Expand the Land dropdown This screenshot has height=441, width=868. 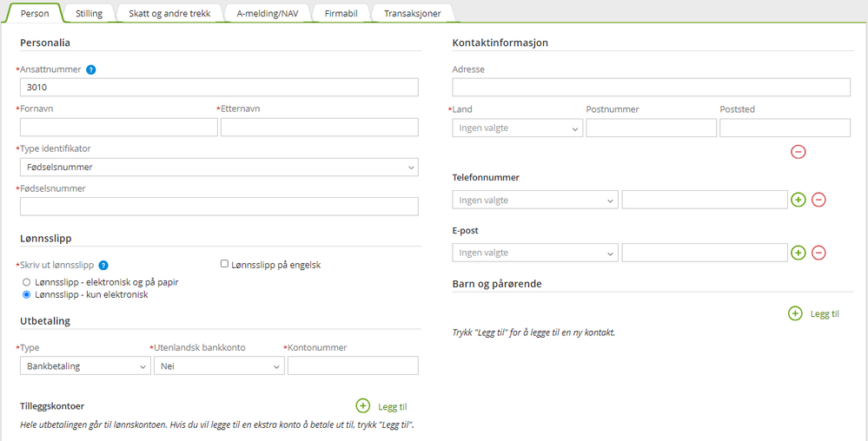(518, 128)
